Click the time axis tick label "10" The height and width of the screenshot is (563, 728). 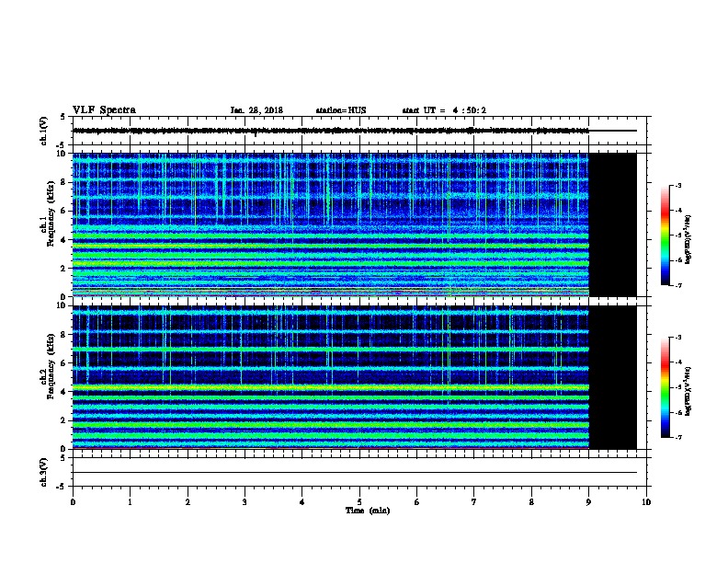point(646,502)
